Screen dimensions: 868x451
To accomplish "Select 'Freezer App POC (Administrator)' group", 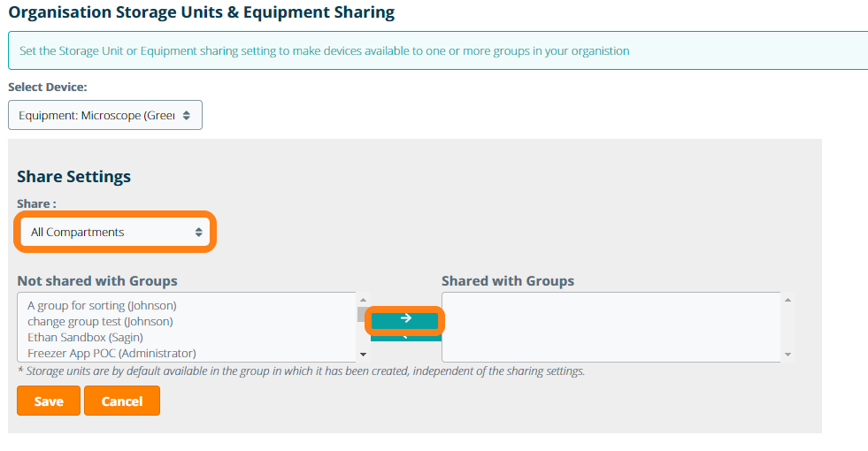I will (111, 353).
